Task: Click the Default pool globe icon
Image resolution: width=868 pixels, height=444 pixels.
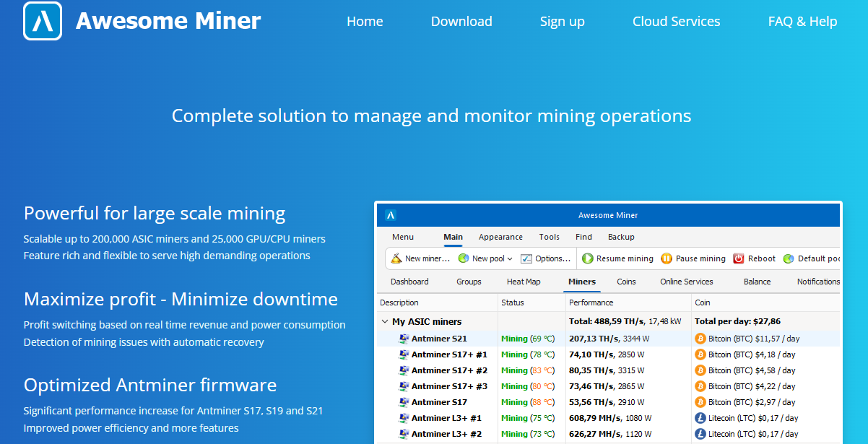Action: (x=789, y=258)
